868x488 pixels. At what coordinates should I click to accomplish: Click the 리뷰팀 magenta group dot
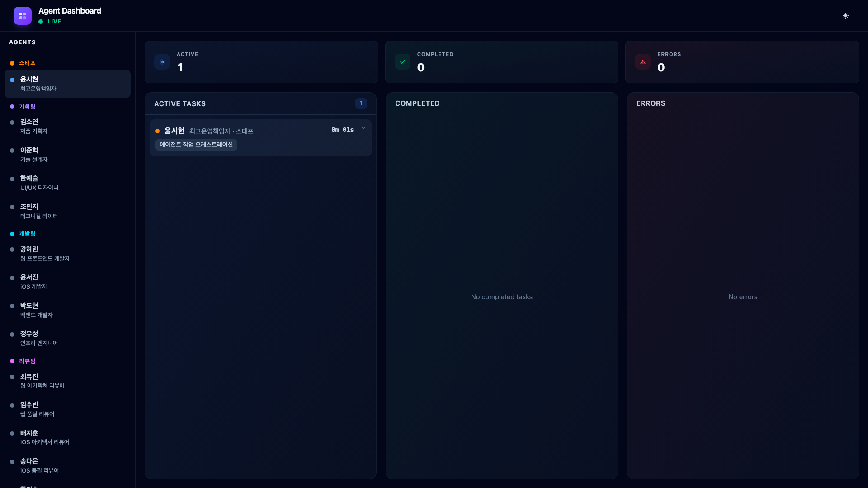pyautogui.click(x=12, y=361)
